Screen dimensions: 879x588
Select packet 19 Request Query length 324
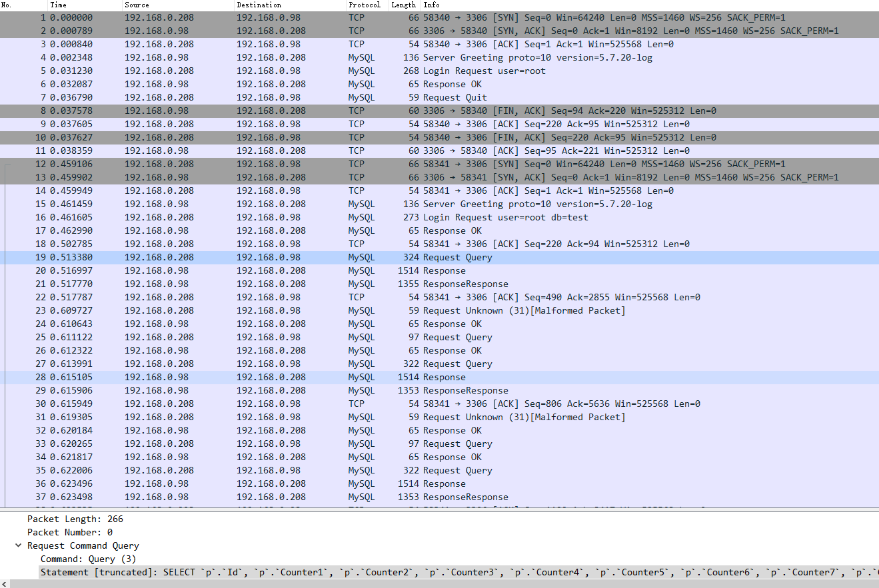pos(439,257)
